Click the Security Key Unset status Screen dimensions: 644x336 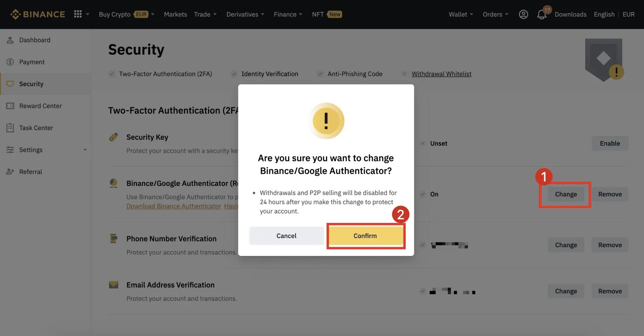tap(434, 143)
